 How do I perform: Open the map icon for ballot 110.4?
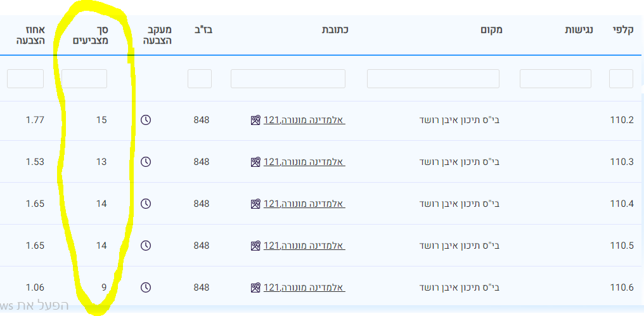click(255, 204)
